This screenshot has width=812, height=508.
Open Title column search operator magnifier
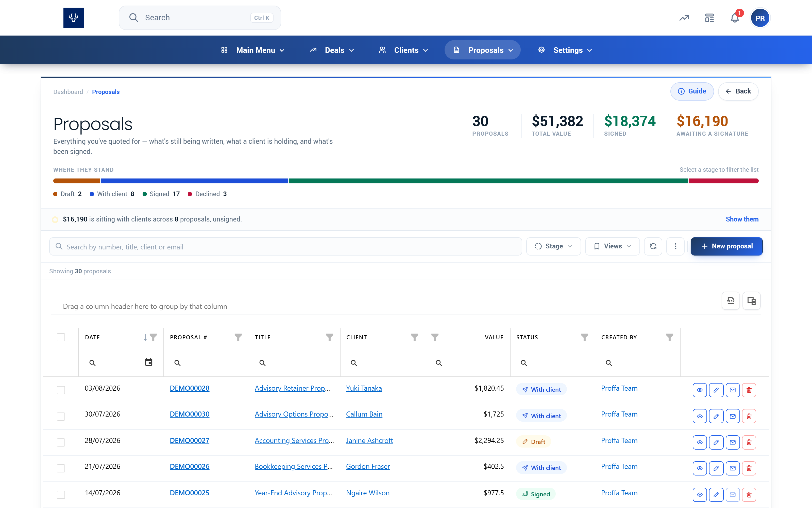(262, 363)
